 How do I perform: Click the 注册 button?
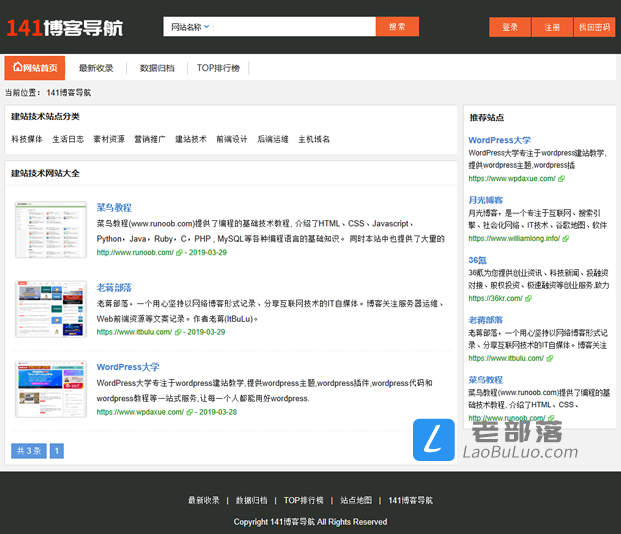tap(552, 27)
